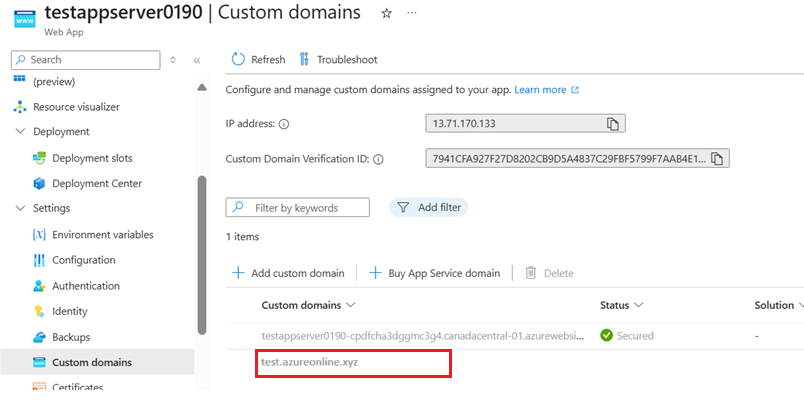The width and height of the screenshot is (804, 404).
Task: Click the IP address field 13.71.170.133
Action: (x=526, y=124)
